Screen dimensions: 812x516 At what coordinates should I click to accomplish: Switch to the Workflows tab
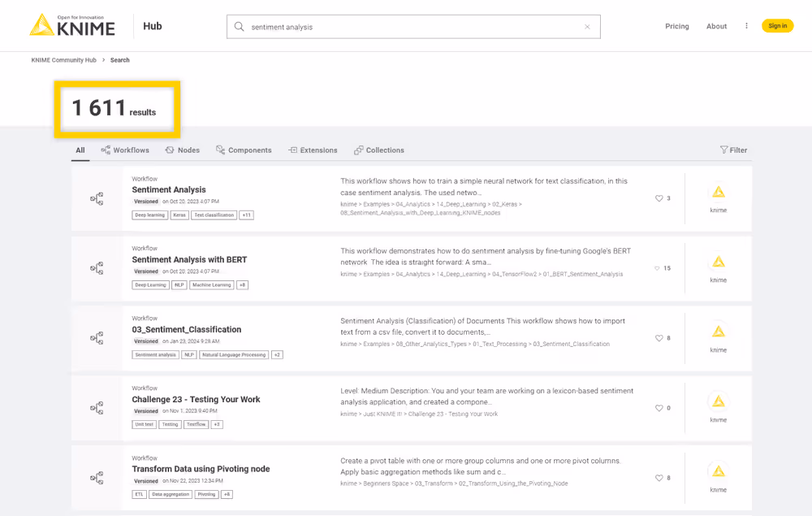pyautogui.click(x=125, y=150)
